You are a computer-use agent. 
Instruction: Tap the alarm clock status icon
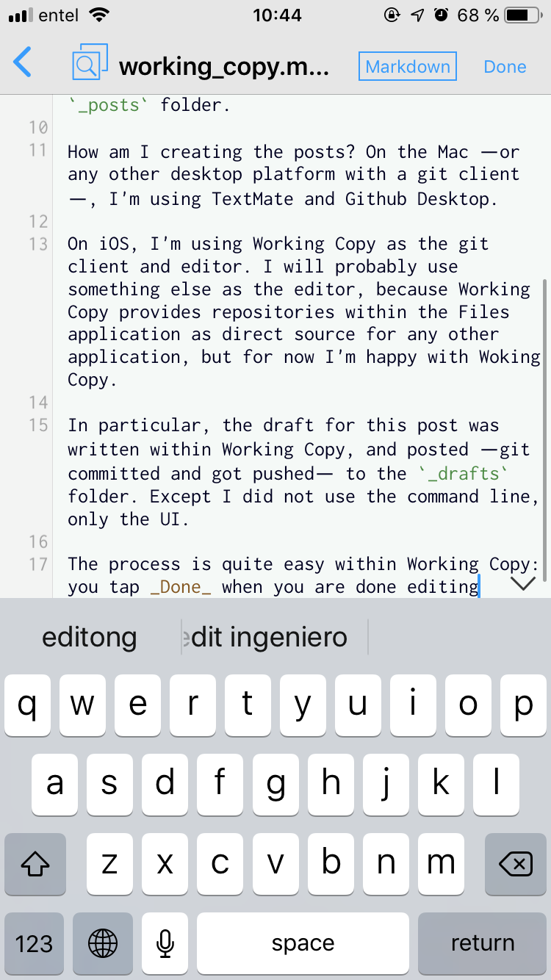(441, 15)
